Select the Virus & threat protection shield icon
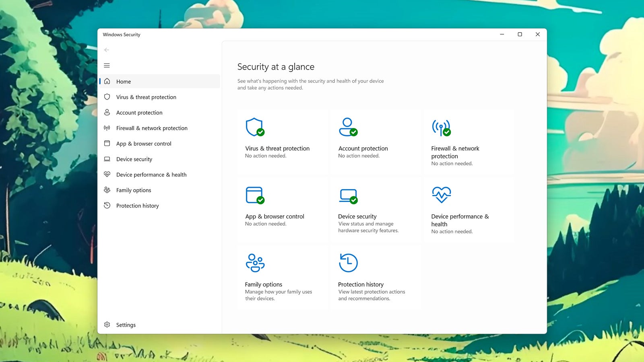 (254, 128)
